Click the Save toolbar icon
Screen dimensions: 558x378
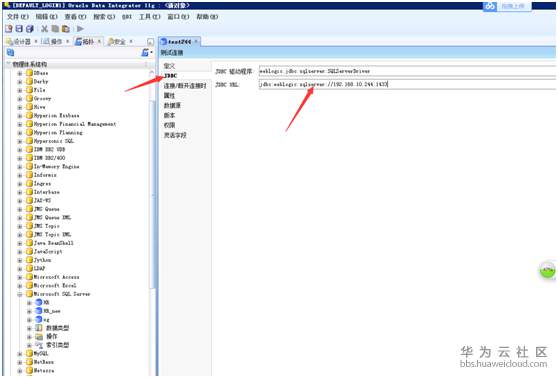[x=19, y=29]
